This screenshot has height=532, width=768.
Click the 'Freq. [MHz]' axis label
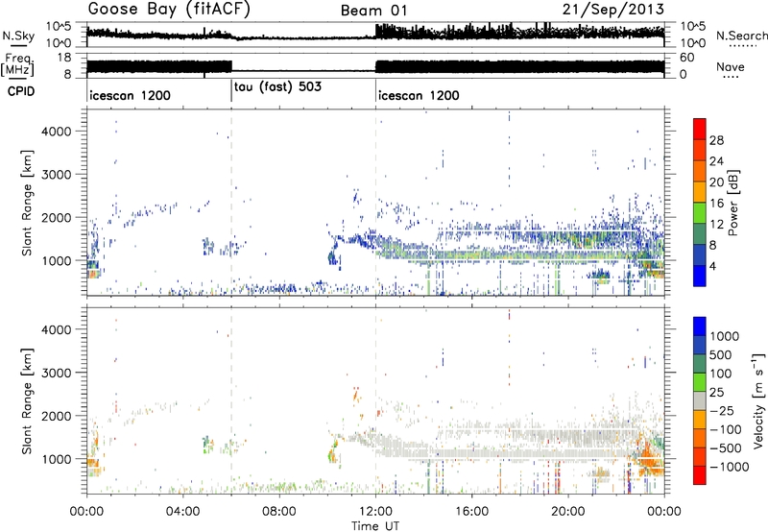[x=17, y=65]
